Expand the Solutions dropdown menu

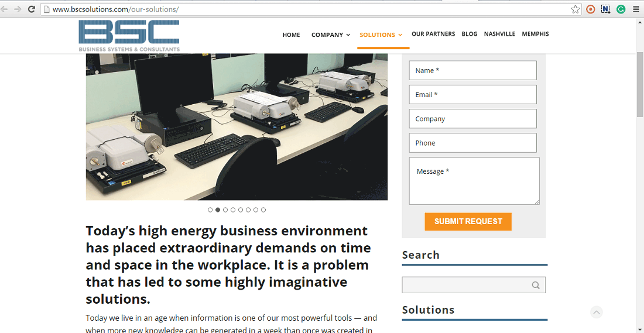(381, 35)
